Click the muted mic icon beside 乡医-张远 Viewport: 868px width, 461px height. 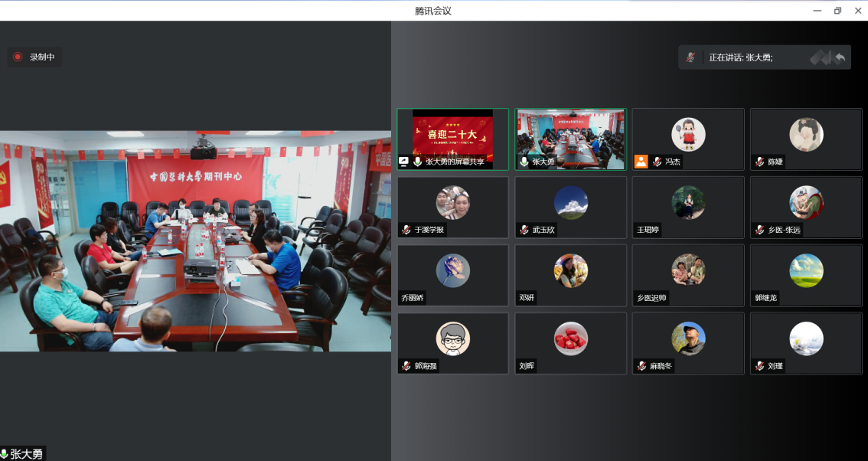point(760,230)
